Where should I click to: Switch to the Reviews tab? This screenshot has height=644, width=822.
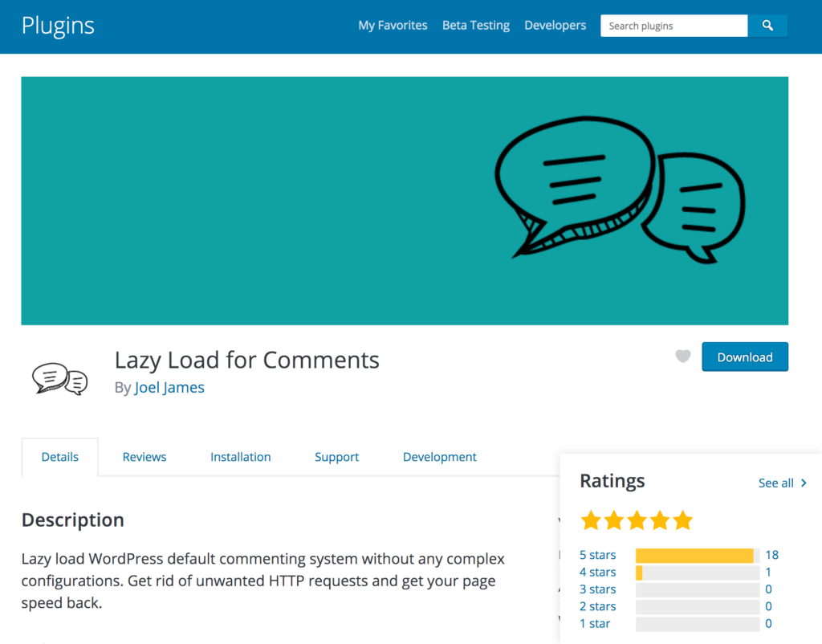[144, 457]
